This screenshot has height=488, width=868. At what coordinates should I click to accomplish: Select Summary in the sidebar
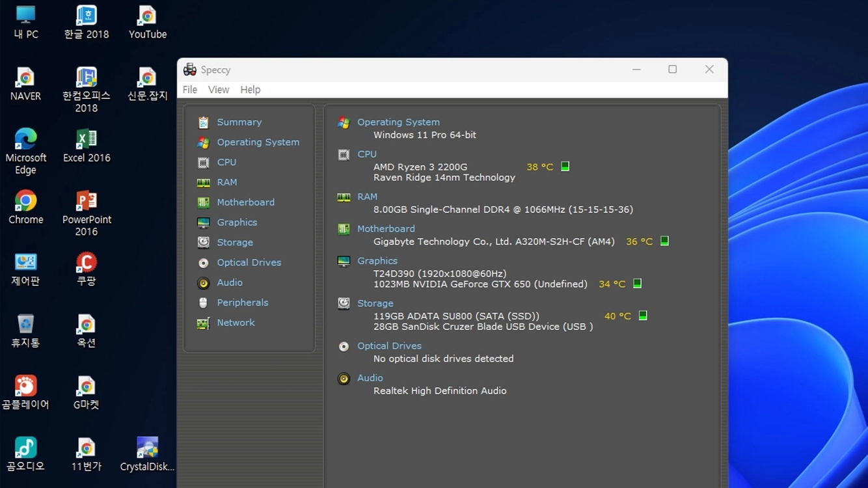(239, 122)
